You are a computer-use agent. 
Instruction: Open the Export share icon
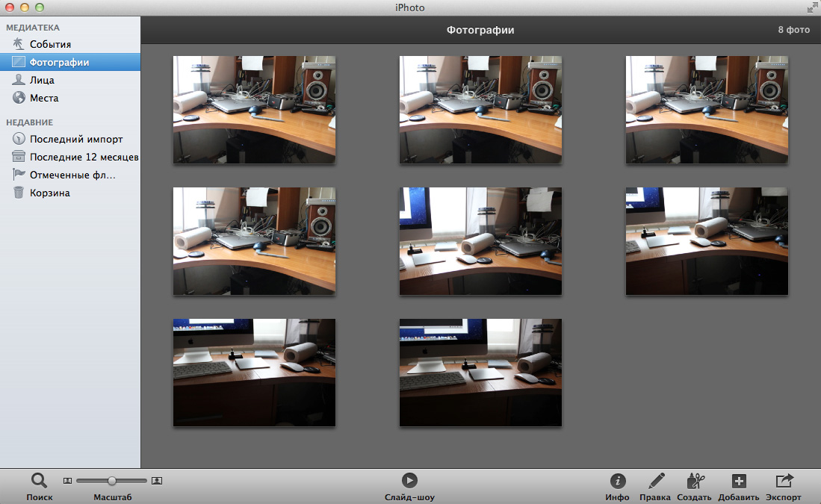(783, 481)
